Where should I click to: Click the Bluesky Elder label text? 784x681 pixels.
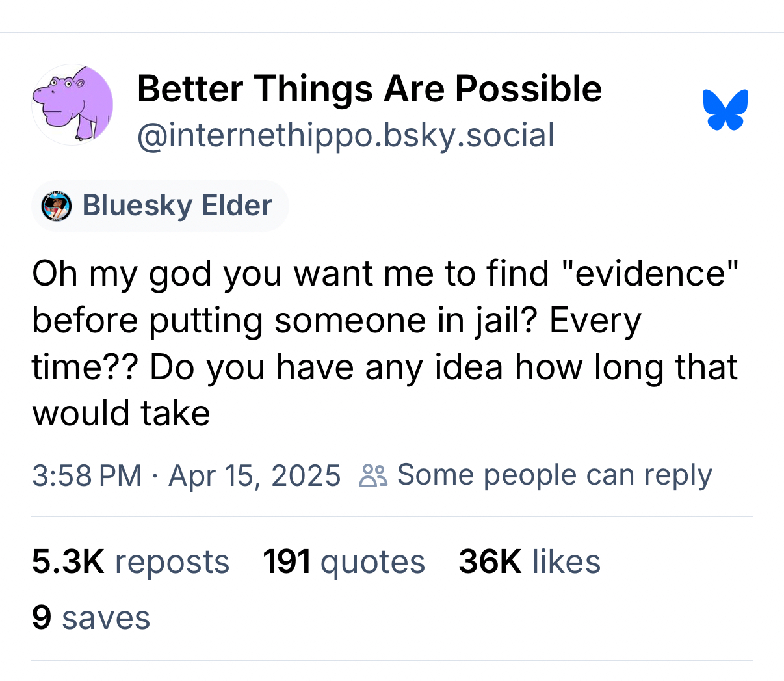[x=177, y=206]
